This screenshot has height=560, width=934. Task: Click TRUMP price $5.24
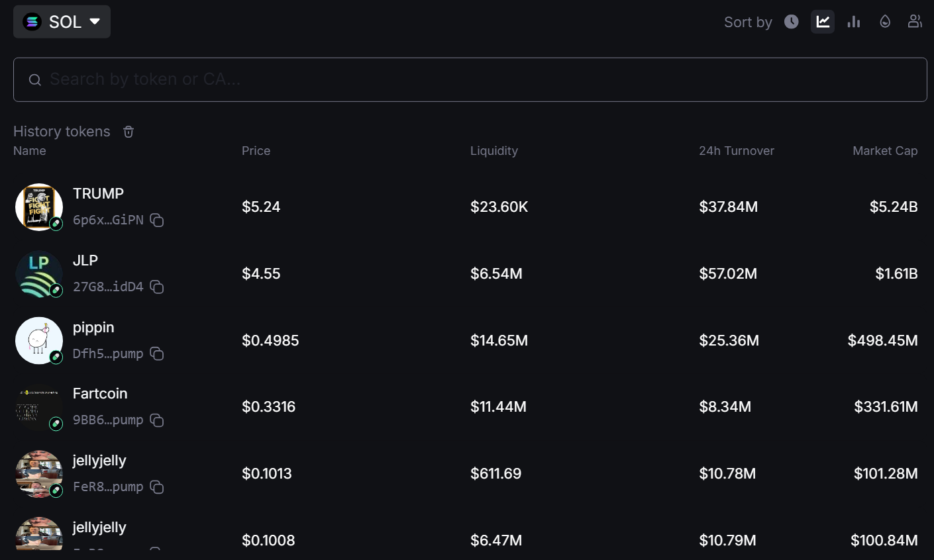coord(261,207)
